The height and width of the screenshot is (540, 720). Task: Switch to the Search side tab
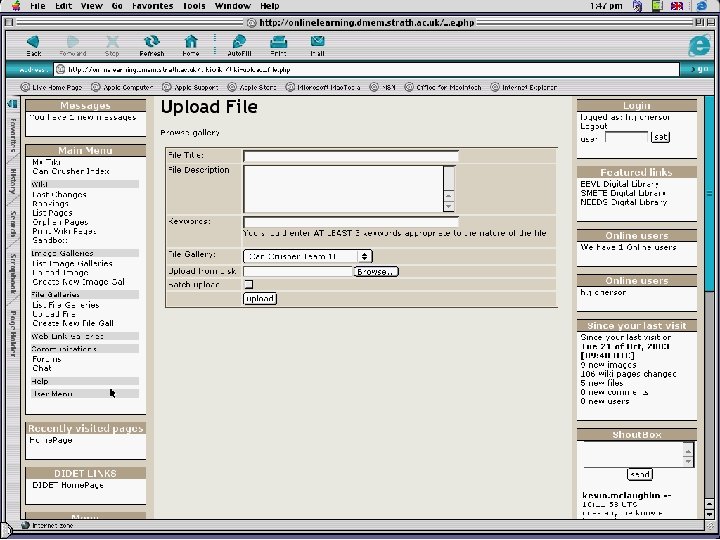click(13, 224)
